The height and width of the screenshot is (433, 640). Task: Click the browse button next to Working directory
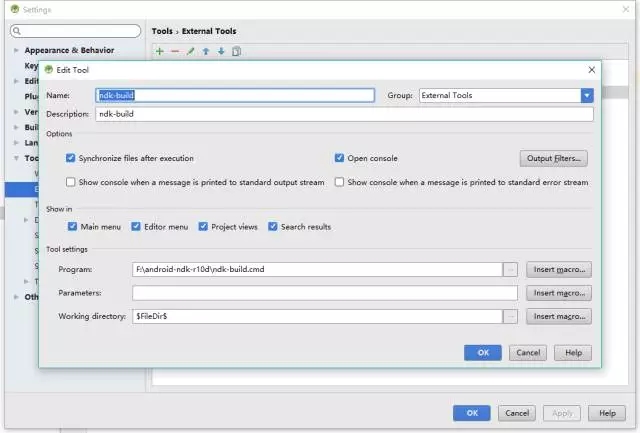[510, 316]
